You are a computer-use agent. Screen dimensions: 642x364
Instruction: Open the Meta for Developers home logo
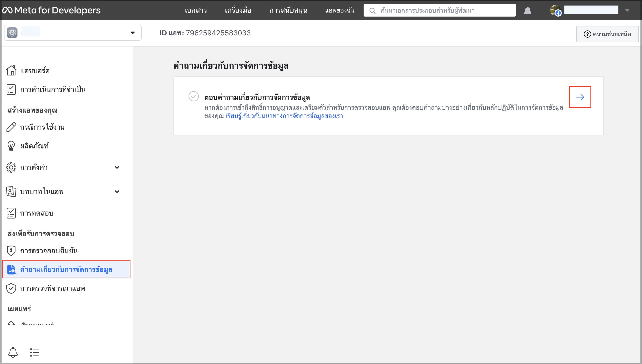[51, 10]
